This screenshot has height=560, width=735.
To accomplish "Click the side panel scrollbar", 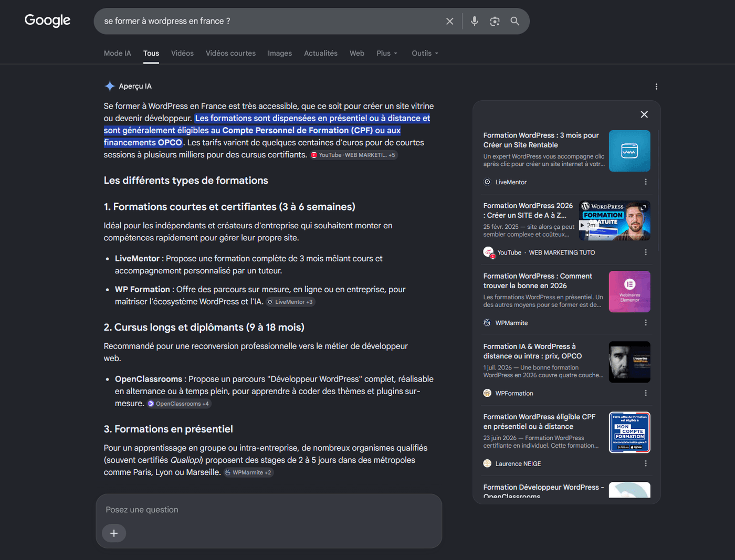I will tap(658, 192).
